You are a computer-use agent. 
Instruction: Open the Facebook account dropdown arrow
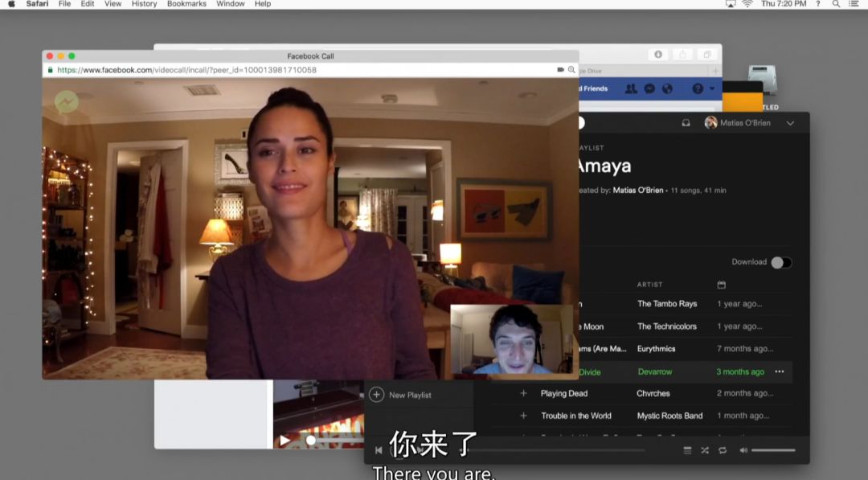click(x=712, y=88)
